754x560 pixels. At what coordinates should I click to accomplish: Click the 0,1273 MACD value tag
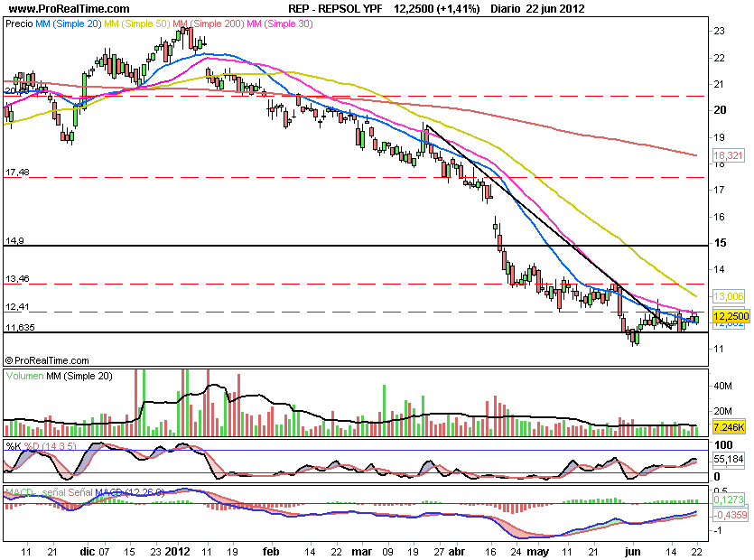[x=728, y=499]
